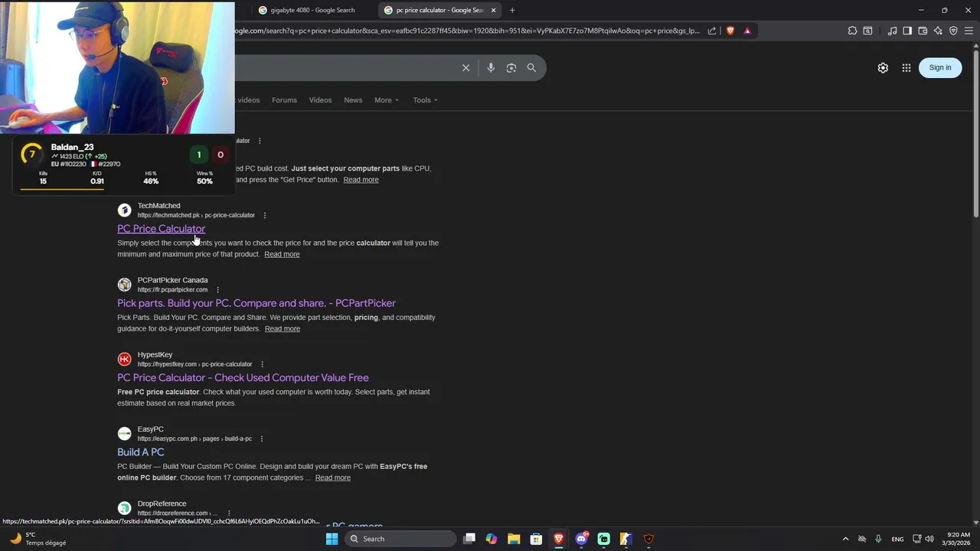980x551 pixels.
Task: Open the browser extensions puzzle icon
Action: tap(852, 31)
